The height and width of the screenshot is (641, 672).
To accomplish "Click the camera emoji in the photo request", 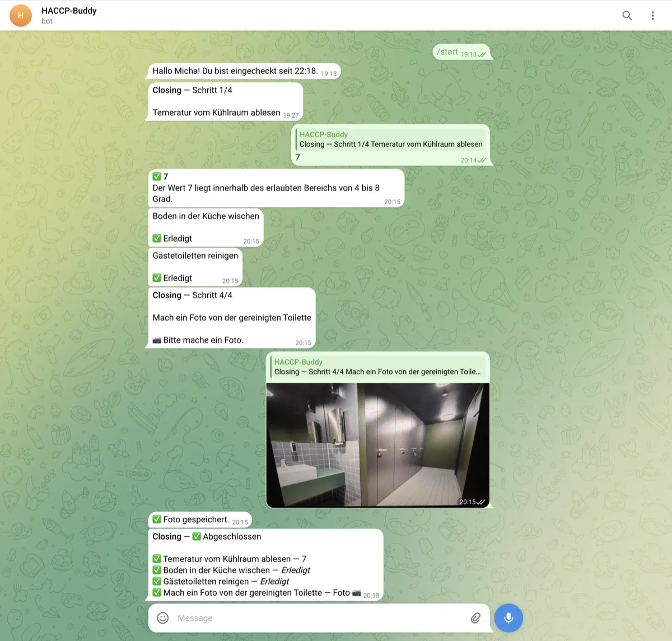I will pyautogui.click(x=156, y=340).
